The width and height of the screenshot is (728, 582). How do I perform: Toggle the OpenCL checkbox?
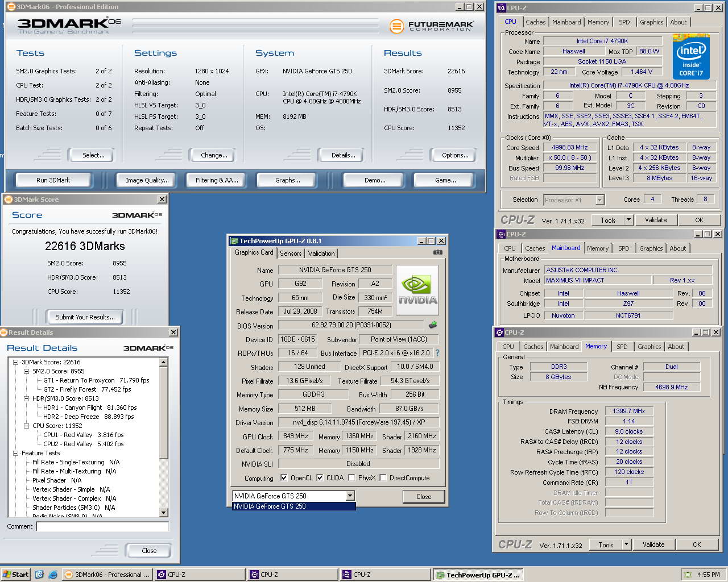coord(284,478)
